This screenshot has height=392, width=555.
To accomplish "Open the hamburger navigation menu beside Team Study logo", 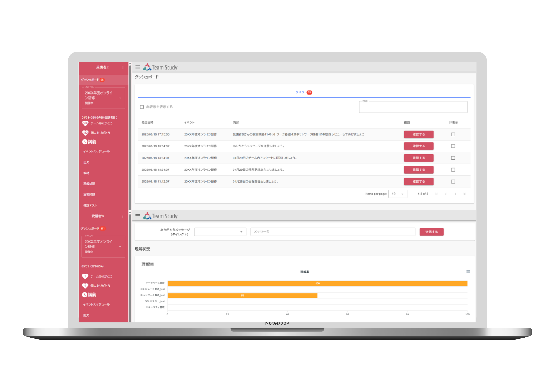I will click(x=137, y=67).
